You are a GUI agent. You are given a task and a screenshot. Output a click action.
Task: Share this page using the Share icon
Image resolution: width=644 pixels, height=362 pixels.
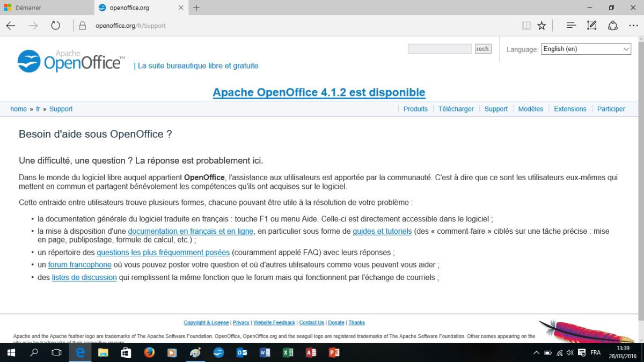pyautogui.click(x=613, y=26)
